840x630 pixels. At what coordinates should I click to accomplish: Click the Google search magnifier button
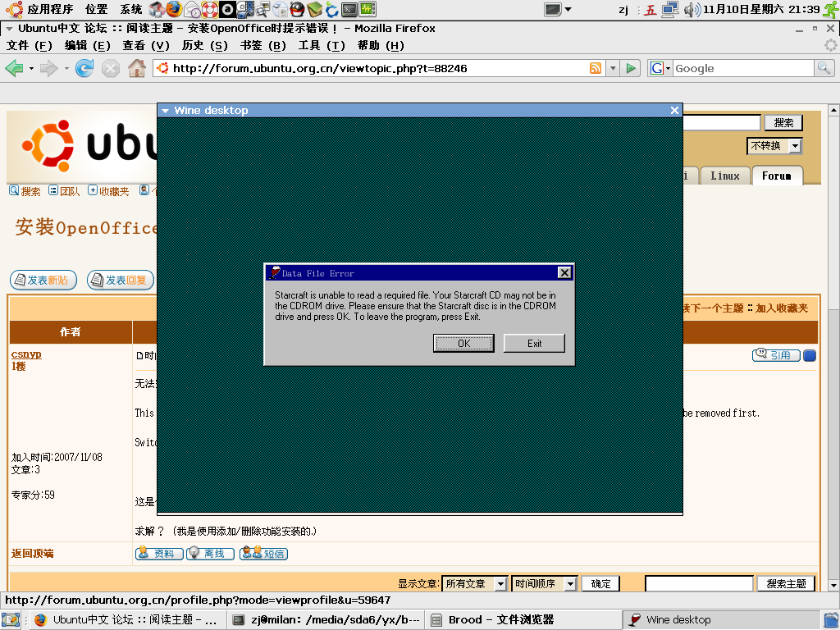(x=824, y=68)
